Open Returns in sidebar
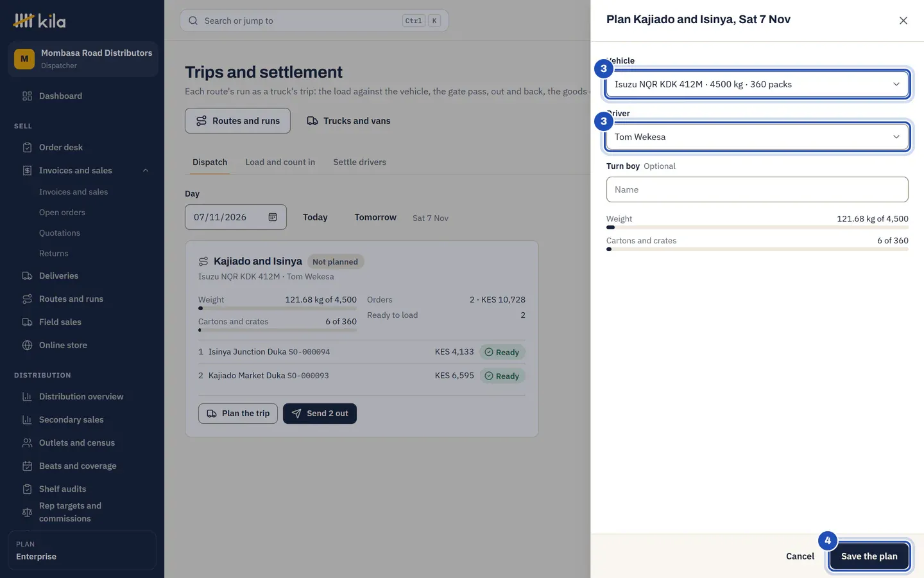 click(54, 254)
